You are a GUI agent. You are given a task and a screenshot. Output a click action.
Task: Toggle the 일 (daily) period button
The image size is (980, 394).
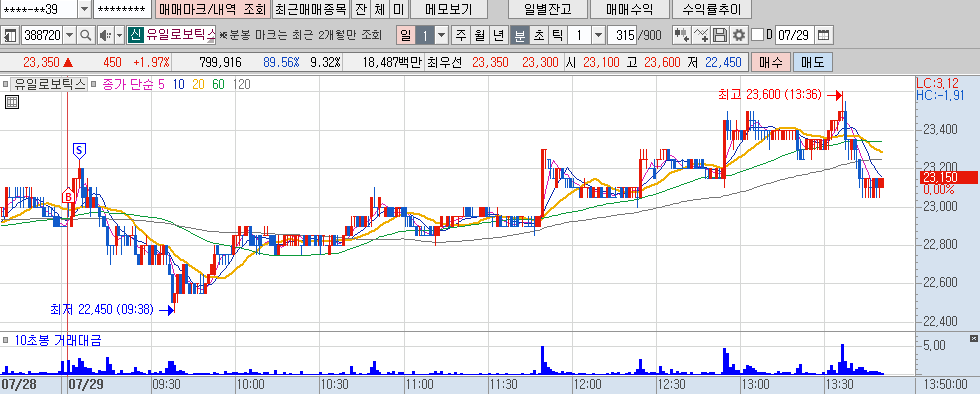[x=406, y=35]
